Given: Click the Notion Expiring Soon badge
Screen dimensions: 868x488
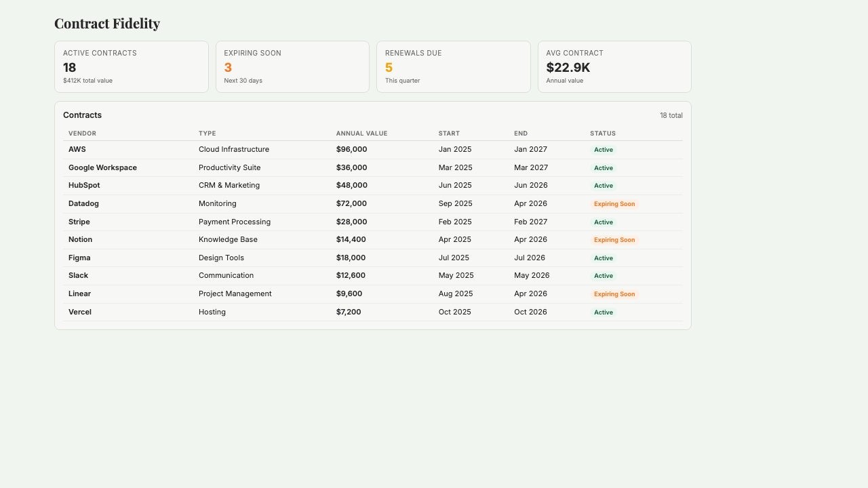Looking at the screenshot, I should pyautogui.click(x=614, y=239).
